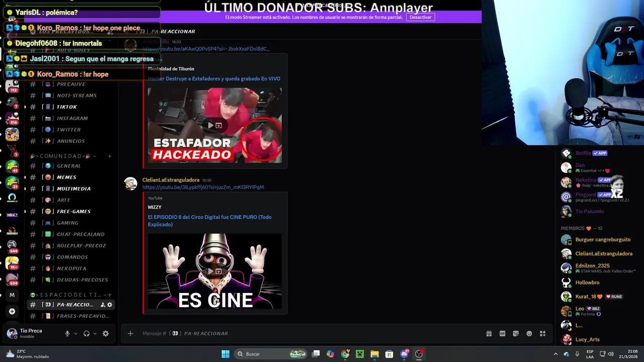Screen dimensions: 644x362
Task: Open the Windows Start menu
Action: [x=225, y=354]
